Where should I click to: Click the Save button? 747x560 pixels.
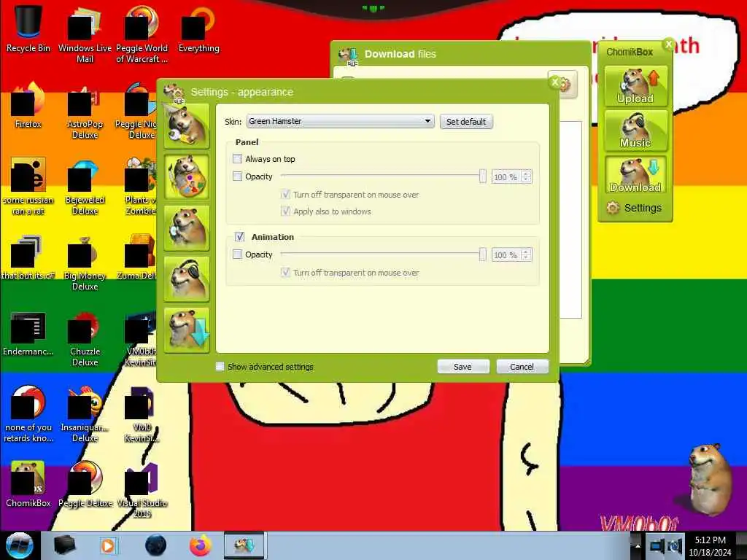coord(462,367)
